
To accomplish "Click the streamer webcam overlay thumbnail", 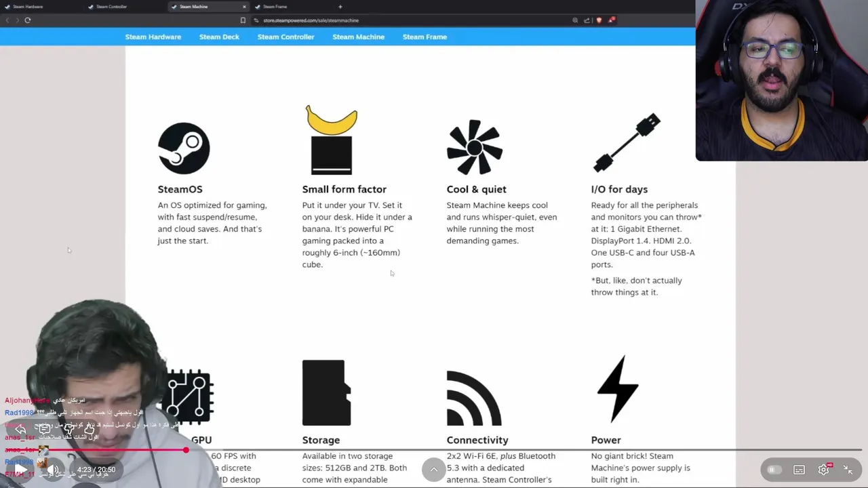I will 781,81.
